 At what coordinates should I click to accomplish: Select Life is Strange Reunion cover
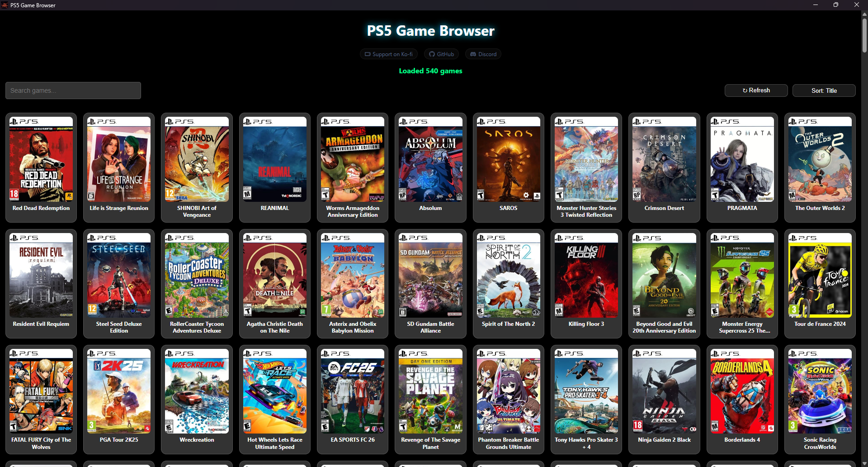tap(119, 159)
